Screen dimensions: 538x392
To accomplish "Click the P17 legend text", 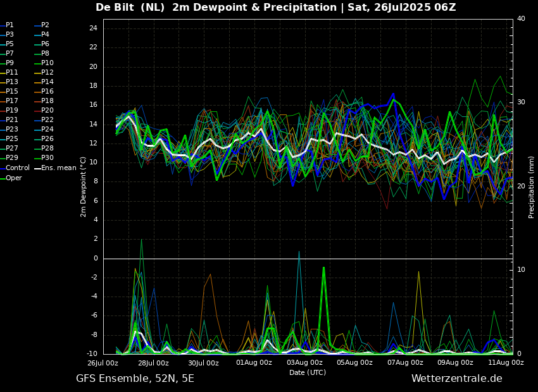I will click(x=11, y=101).
